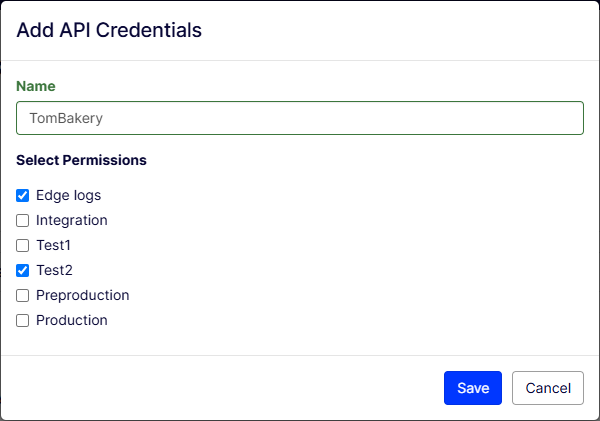The image size is (600, 421).
Task: Click the 'Preproduction' label text
Action: (x=82, y=296)
